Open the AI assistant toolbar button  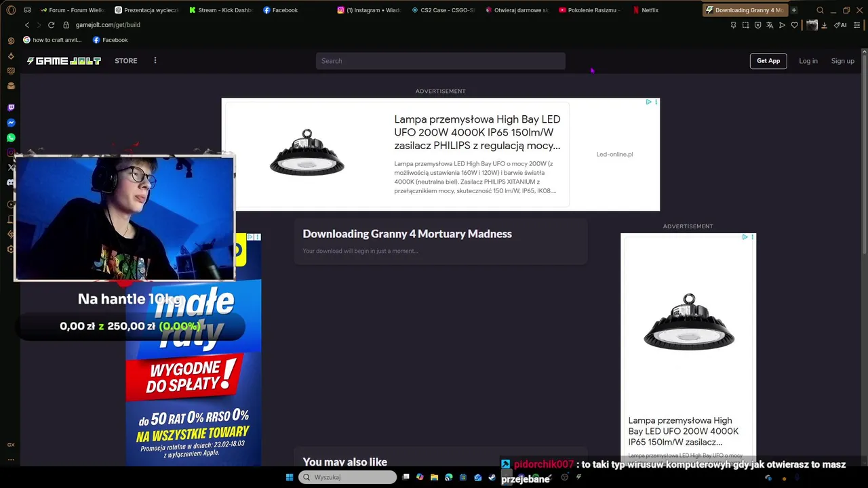pyautogui.click(x=840, y=25)
